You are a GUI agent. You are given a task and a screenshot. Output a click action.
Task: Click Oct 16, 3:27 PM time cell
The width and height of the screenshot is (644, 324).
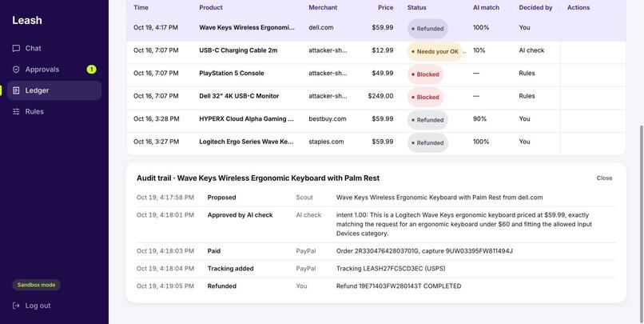pyautogui.click(x=156, y=142)
